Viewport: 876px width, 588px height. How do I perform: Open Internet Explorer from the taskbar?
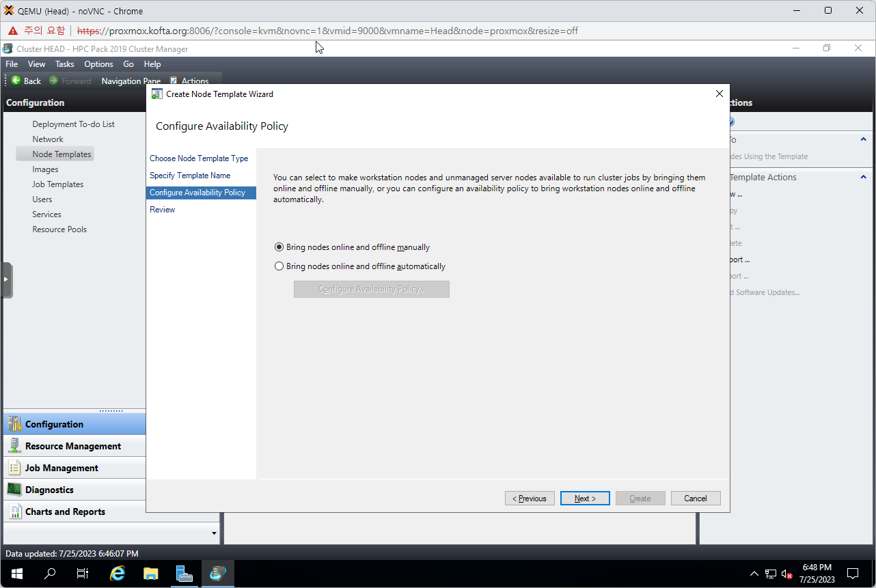click(118, 574)
